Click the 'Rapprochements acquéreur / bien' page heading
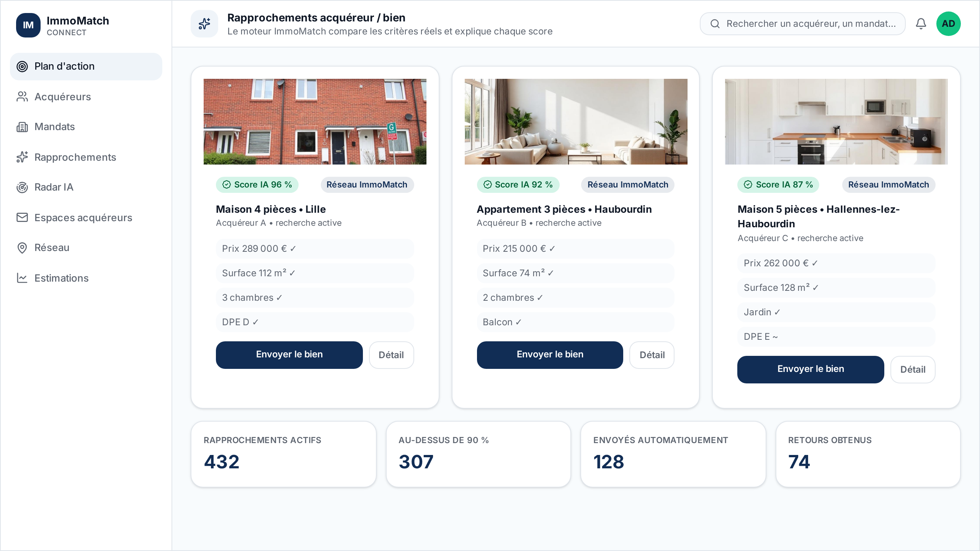Screen dimensions: 980x551 click(316, 18)
